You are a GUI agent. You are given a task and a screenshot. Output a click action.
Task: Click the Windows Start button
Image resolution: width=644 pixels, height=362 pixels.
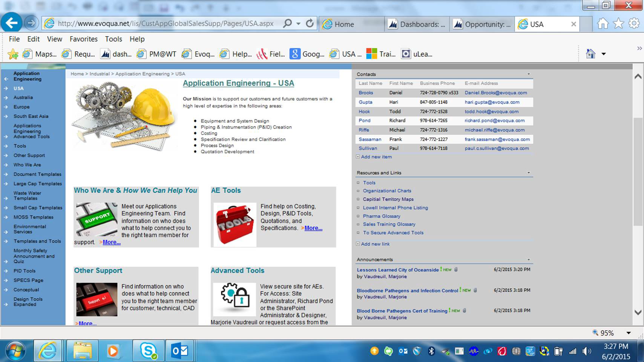point(15,351)
